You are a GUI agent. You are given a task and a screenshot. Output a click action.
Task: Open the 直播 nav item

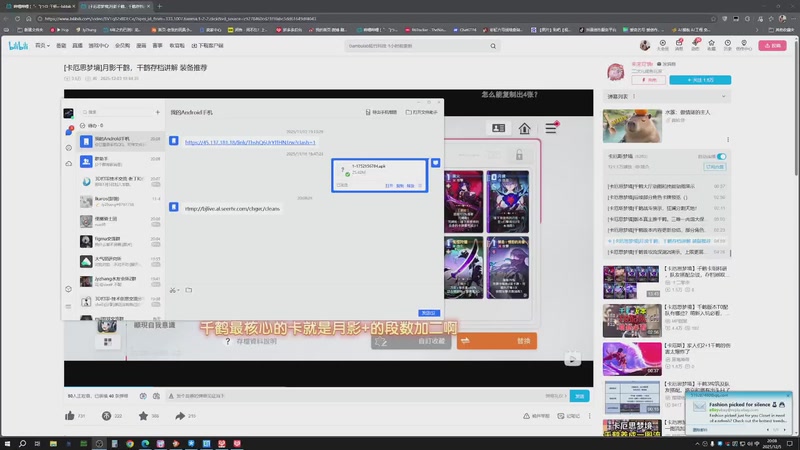tap(77, 46)
